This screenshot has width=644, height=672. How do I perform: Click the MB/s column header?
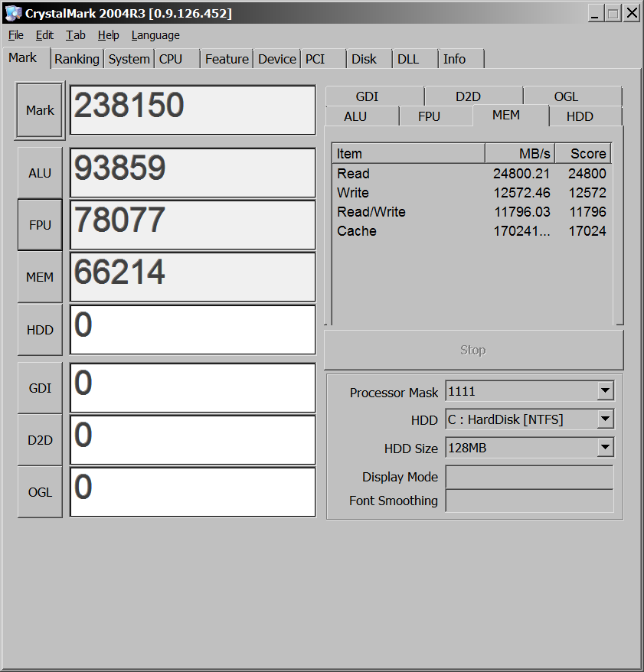(519, 153)
